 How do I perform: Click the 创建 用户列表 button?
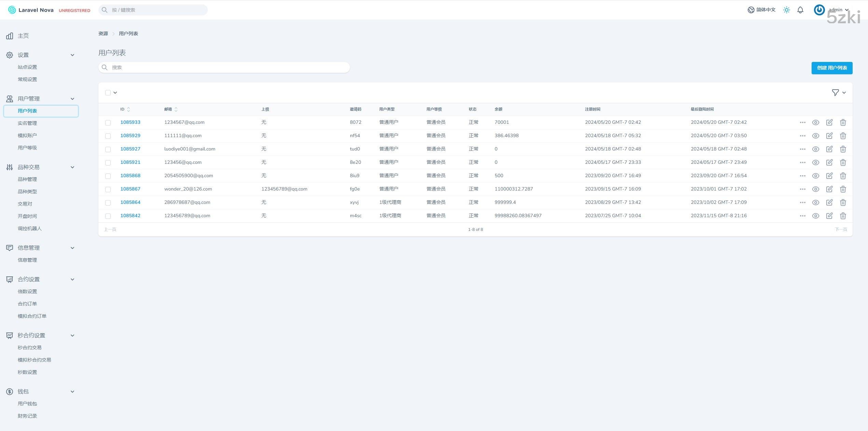pyautogui.click(x=832, y=68)
